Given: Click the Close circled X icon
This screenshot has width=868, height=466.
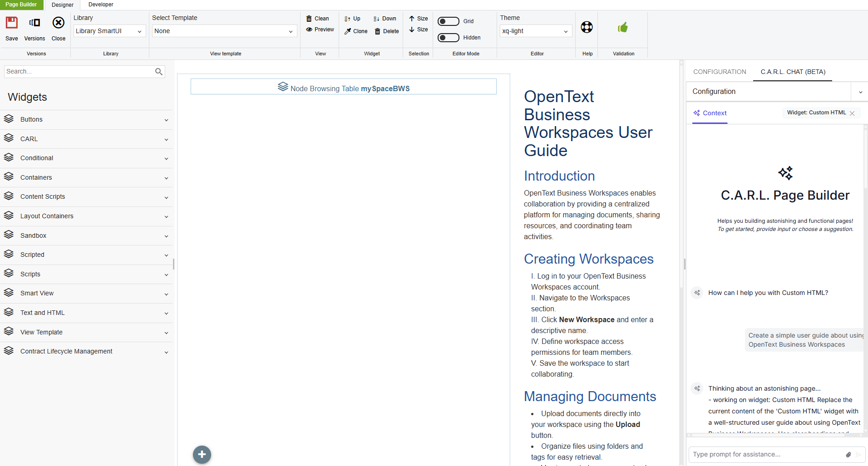Looking at the screenshot, I should point(59,23).
